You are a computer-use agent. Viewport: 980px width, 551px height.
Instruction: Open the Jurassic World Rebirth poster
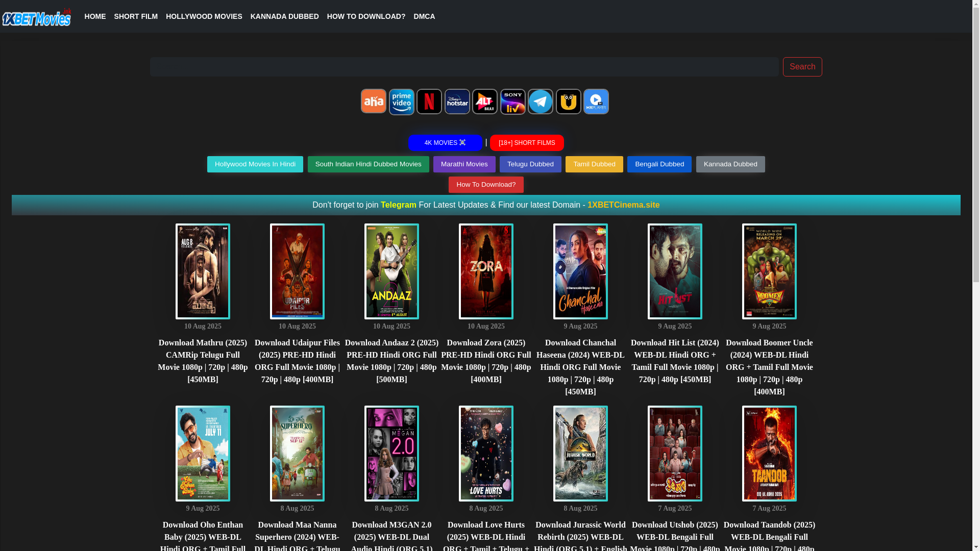tap(580, 454)
